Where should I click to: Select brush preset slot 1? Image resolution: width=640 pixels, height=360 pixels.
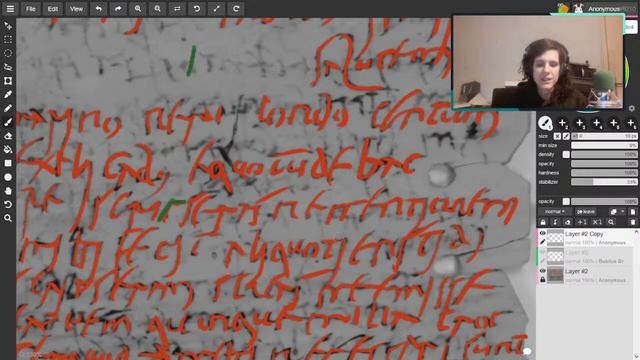coord(545,123)
